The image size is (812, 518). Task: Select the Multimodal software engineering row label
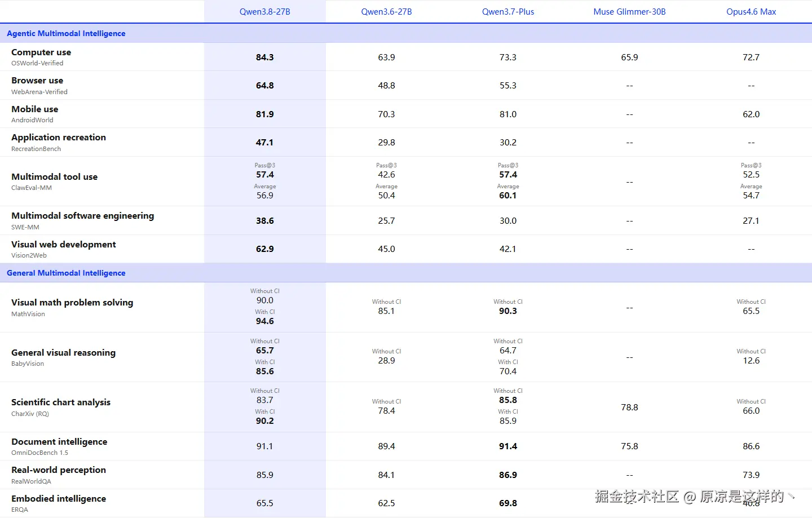(x=82, y=216)
